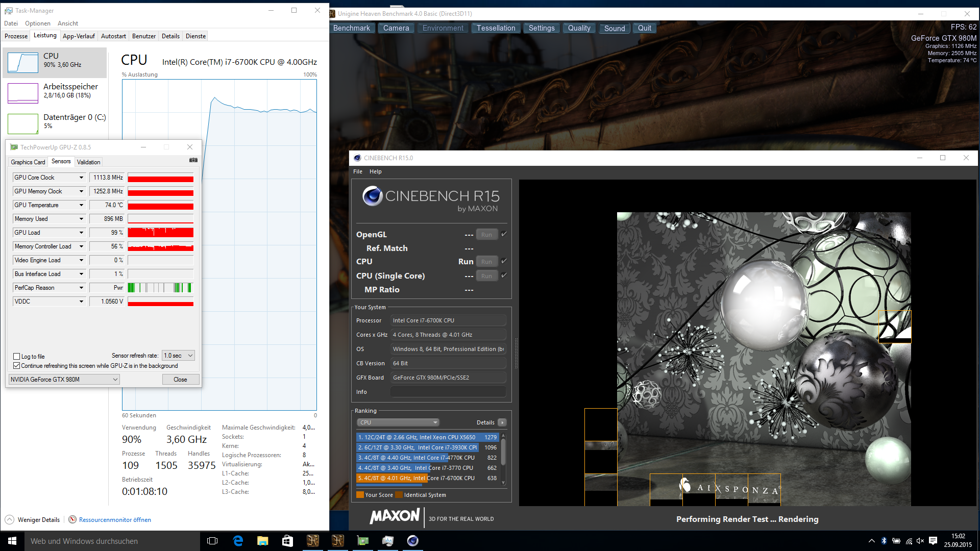Open Autostart tab in Task Manager
Viewport: 980px width, 551px height.
click(113, 36)
